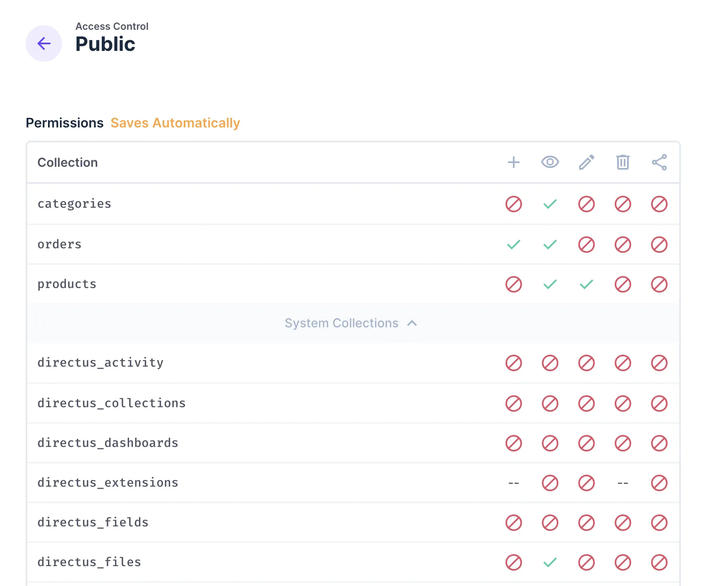
Task: Disable the read permission checkmark for products
Action: click(x=550, y=284)
